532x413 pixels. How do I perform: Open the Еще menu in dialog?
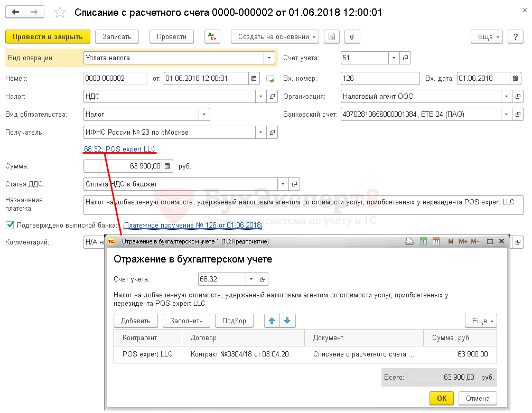(481, 321)
